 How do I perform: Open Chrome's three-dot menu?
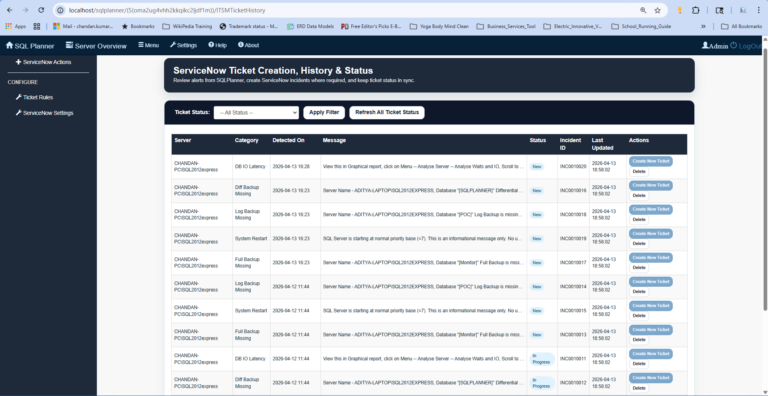[x=759, y=10]
